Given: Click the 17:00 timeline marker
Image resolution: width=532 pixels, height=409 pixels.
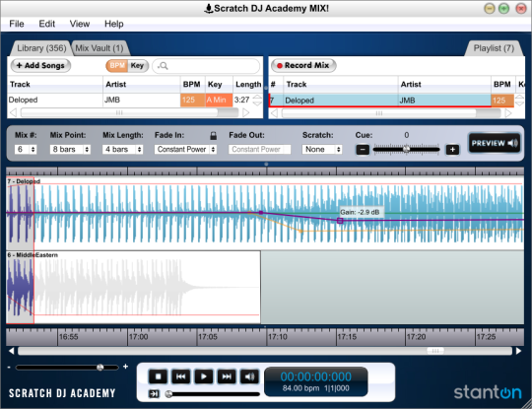Looking at the screenshot, I should 139,337.
